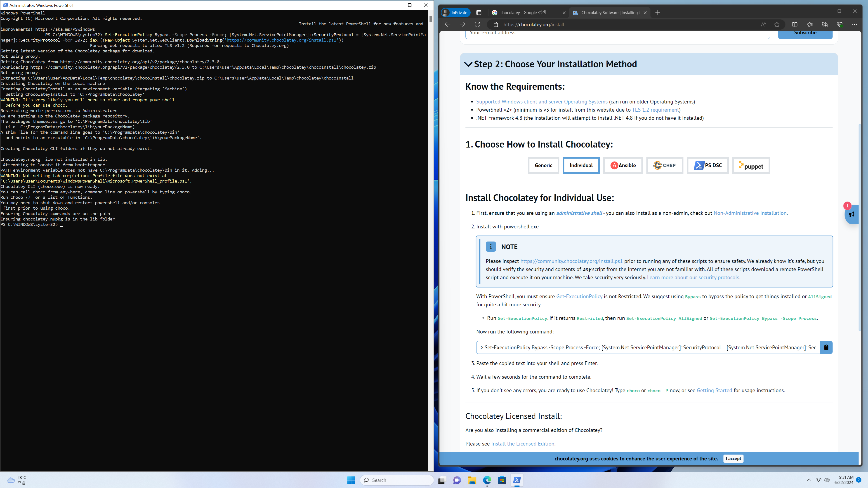
Task: Open the Edge Settings and more ellipsis menu
Action: 854,24
